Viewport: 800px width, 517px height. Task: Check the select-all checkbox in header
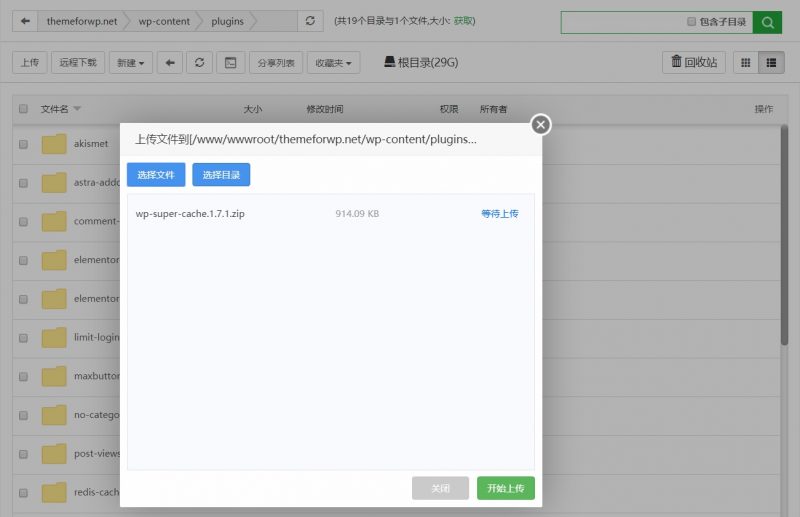tap(24, 109)
